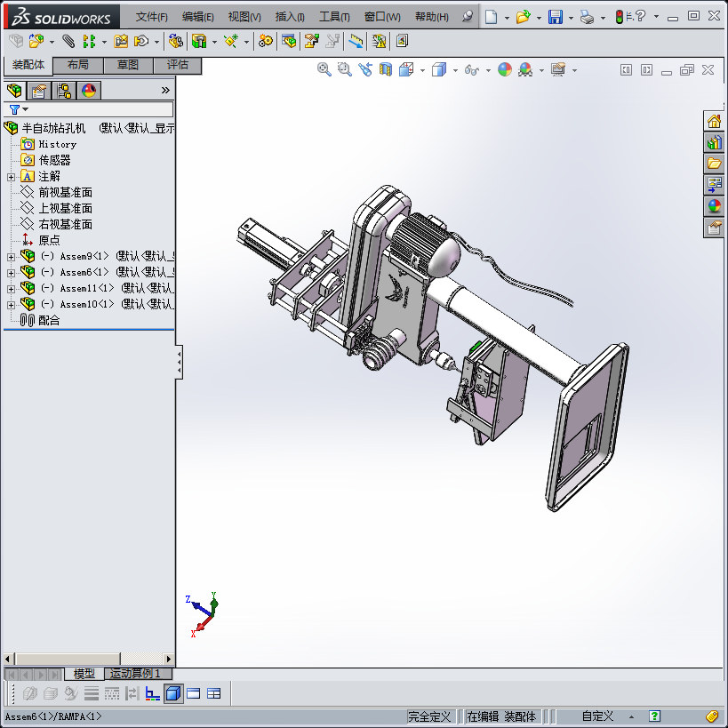Expand manager tabs double chevron
The width and height of the screenshot is (728, 728).
pos(165,90)
